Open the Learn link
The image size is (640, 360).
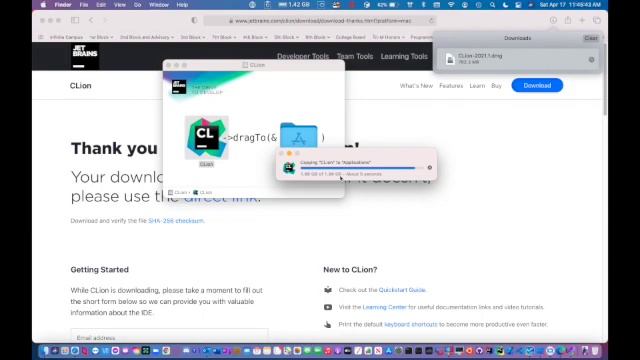[477, 86]
